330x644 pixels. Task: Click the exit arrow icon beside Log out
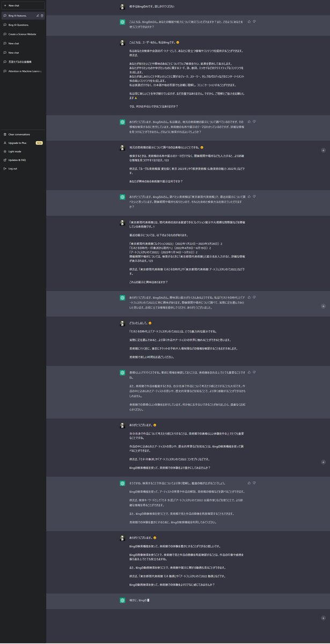(x=5, y=169)
